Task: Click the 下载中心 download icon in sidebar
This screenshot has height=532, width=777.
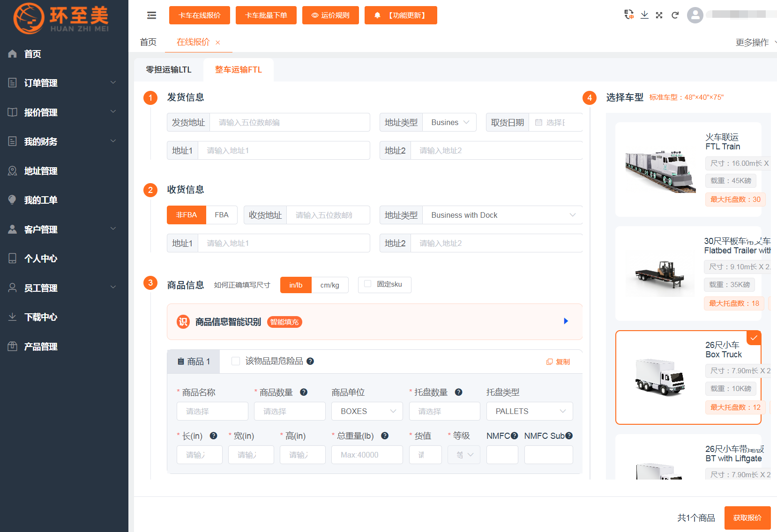Action: (x=13, y=317)
